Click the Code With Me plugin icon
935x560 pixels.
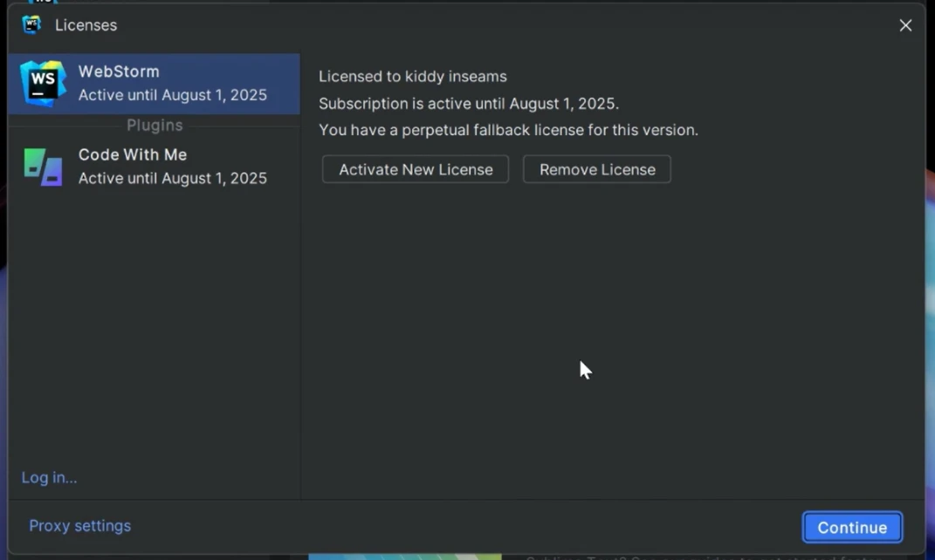[43, 167]
